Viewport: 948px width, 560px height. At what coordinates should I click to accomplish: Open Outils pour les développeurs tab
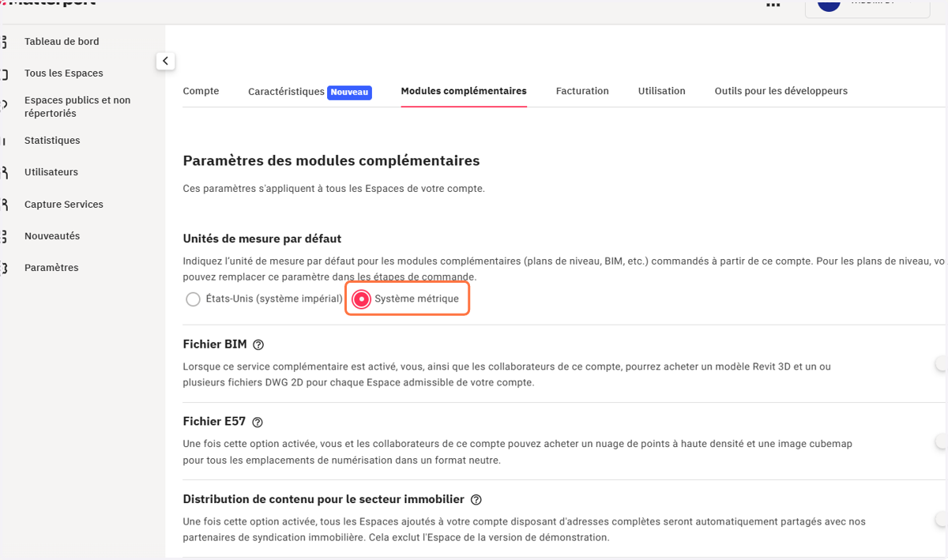[x=781, y=91]
